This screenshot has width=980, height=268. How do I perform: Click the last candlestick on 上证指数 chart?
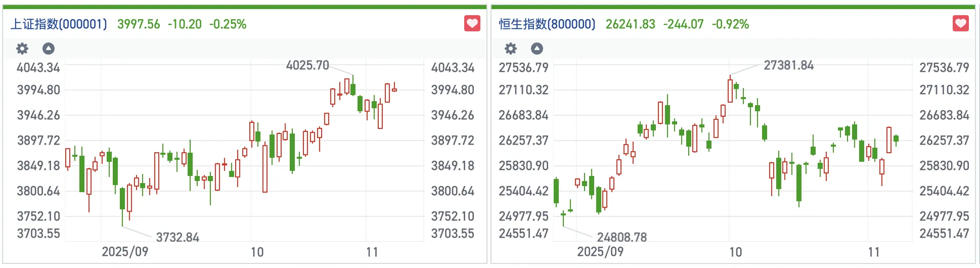click(x=394, y=90)
